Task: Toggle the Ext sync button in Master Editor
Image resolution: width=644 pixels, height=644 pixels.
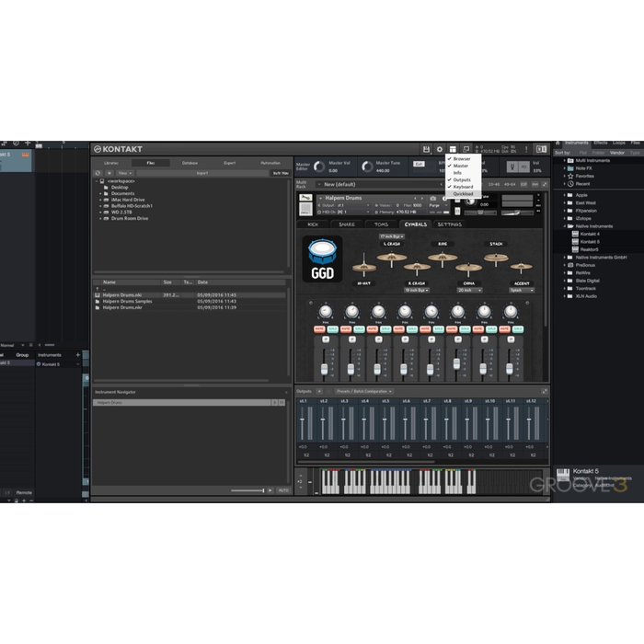Action: [x=419, y=164]
